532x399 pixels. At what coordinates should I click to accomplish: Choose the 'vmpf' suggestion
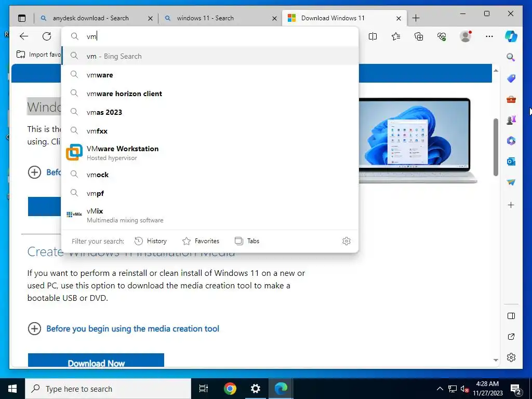[x=210, y=193]
